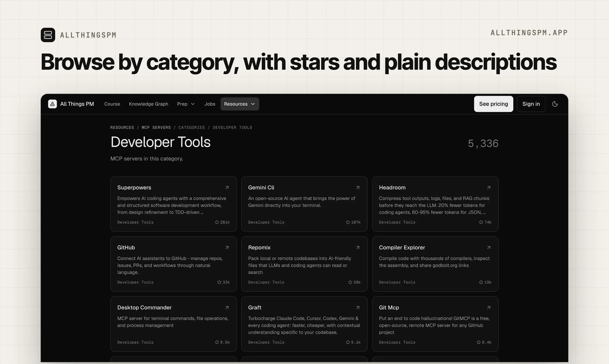The width and height of the screenshot is (609, 364).
Task: Open the Desktop Commander card title
Action: pyautogui.click(x=144, y=307)
